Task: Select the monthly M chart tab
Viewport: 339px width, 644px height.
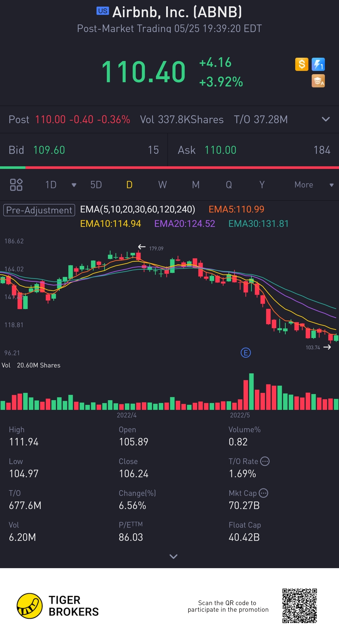Action: click(x=196, y=185)
